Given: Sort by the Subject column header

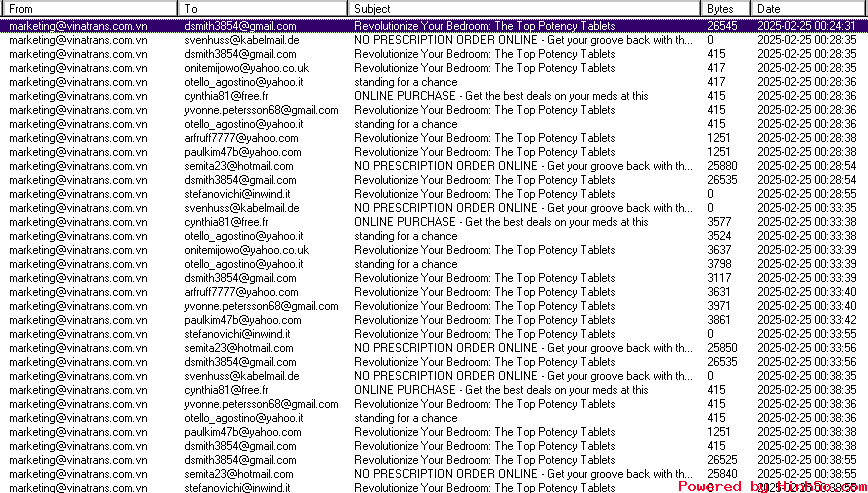Looking at the screenshot, I should [524, 9].
